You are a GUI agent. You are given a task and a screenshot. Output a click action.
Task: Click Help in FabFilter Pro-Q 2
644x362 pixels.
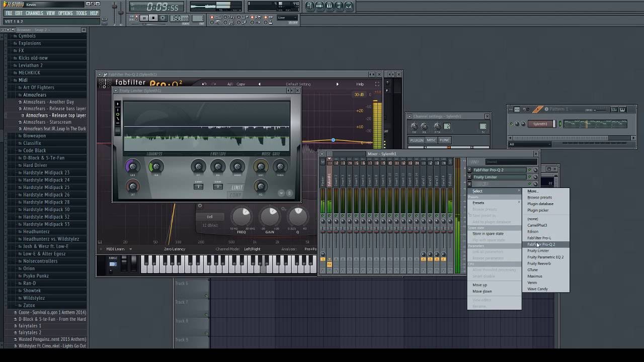tap(360, 84)
